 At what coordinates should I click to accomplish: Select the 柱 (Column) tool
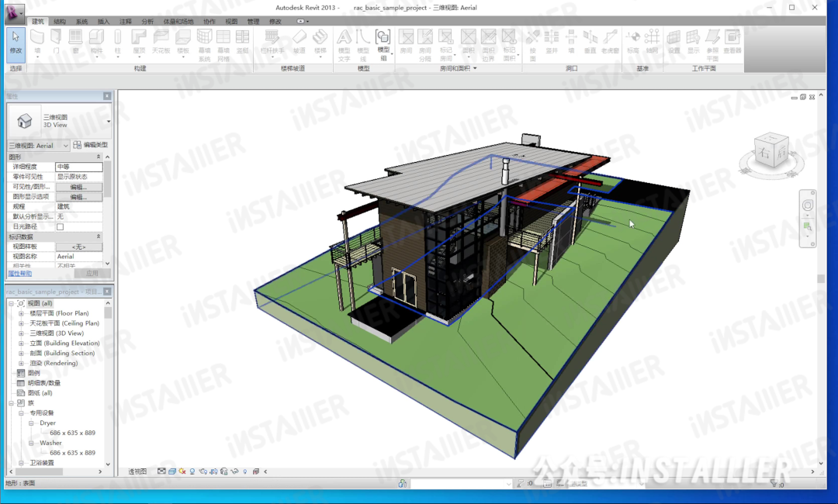[x=118, y=42]
